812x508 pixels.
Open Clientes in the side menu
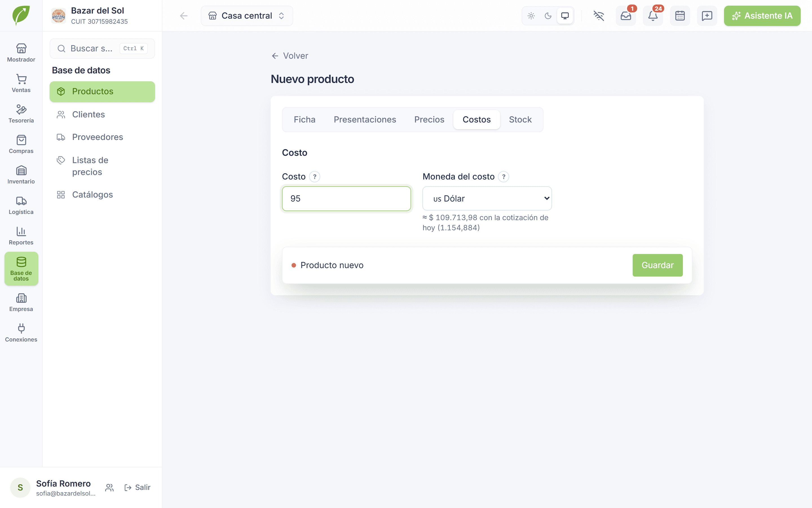pos(102,115)
